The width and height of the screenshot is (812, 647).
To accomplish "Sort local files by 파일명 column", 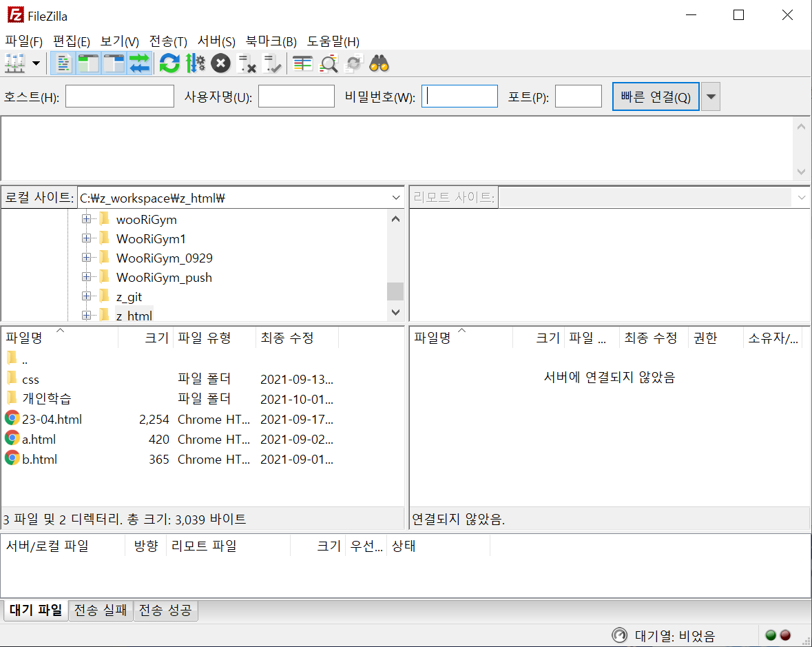I will [x=59, y=338].
